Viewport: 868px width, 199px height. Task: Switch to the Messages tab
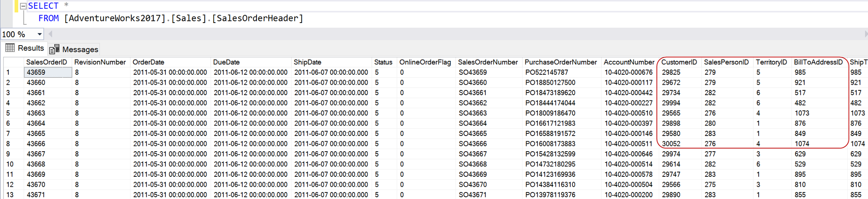coord(74,49)
